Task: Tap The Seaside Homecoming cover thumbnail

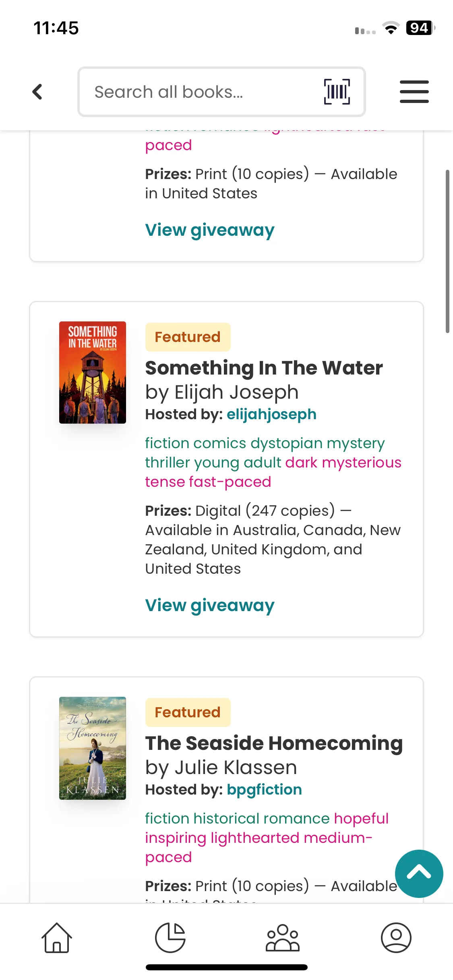Action: click(x=93, y=748)
